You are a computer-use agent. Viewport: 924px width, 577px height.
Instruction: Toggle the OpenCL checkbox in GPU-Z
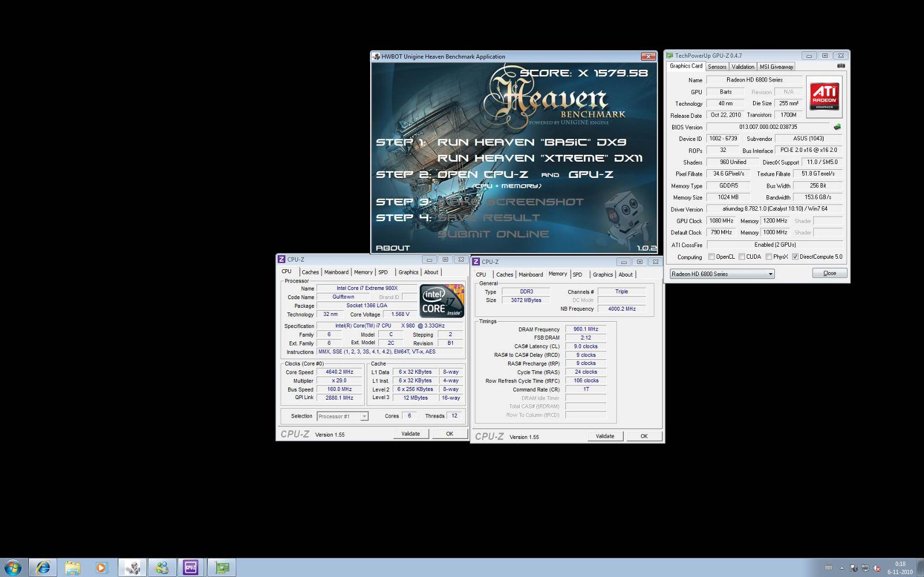[711, 256]
